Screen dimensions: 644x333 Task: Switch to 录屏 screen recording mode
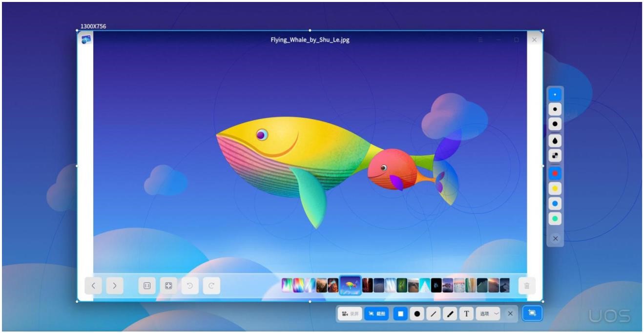click(x=350, y=314)
